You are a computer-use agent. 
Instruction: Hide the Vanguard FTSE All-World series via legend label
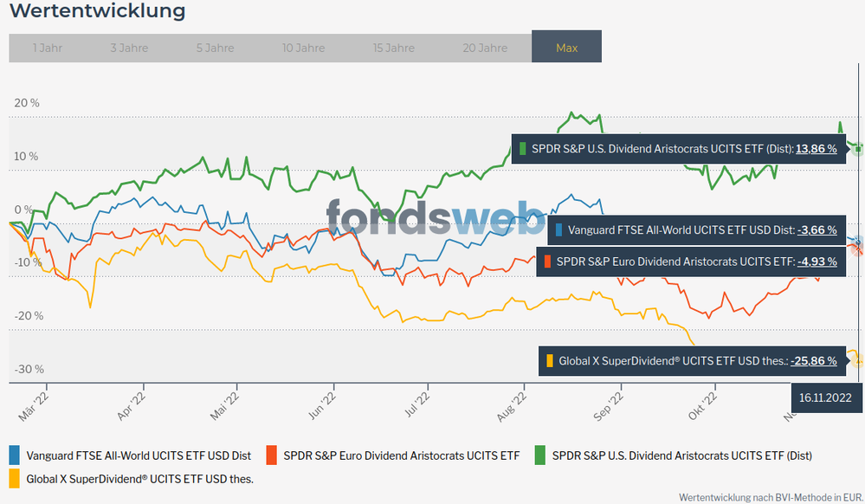139,455
